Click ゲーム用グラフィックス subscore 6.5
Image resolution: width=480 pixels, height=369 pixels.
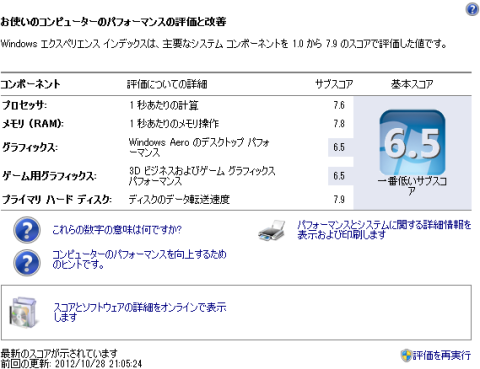pos(339,176)
